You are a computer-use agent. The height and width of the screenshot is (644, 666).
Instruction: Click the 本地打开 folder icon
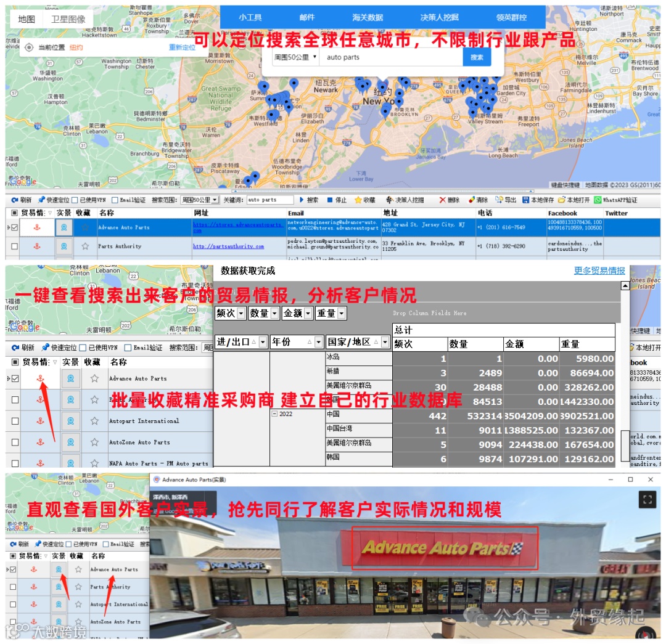coord(562,200)
